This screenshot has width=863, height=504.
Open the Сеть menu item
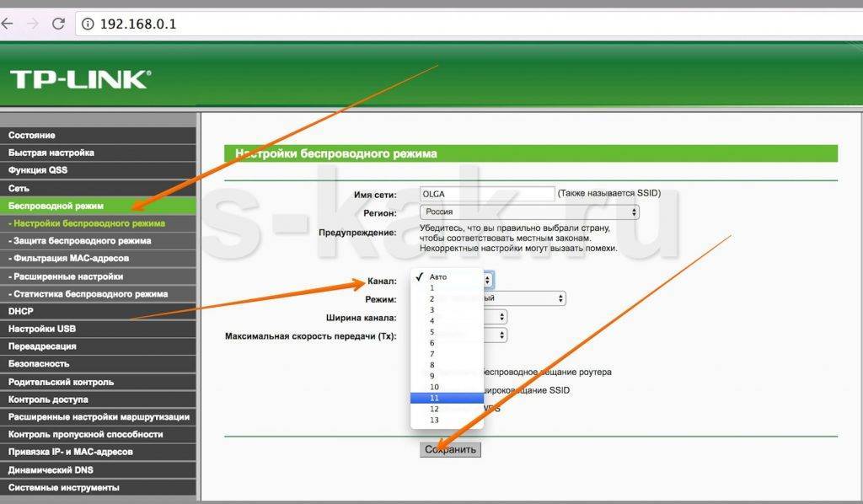pyautogui.click(x=98, y=188)
